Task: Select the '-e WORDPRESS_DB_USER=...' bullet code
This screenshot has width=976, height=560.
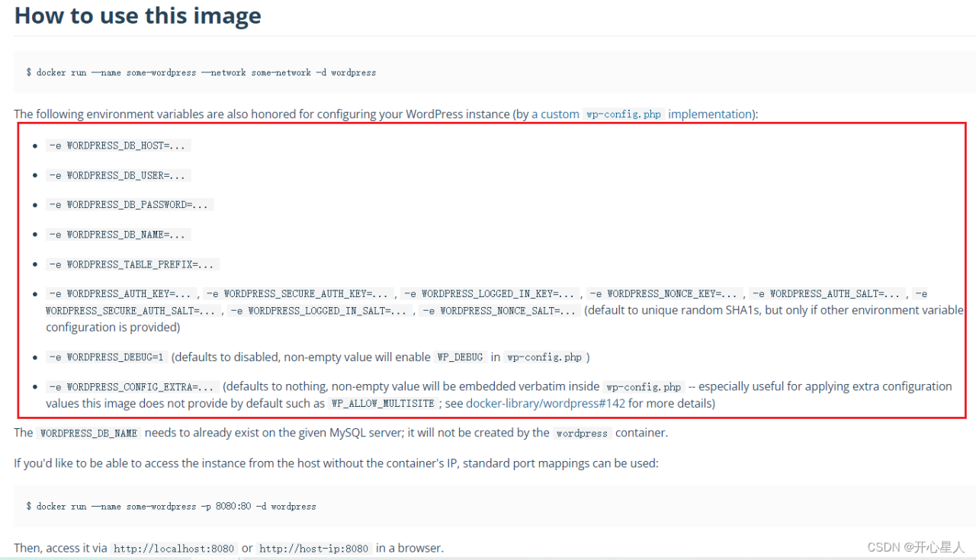Action: click(x=118, y=175)
